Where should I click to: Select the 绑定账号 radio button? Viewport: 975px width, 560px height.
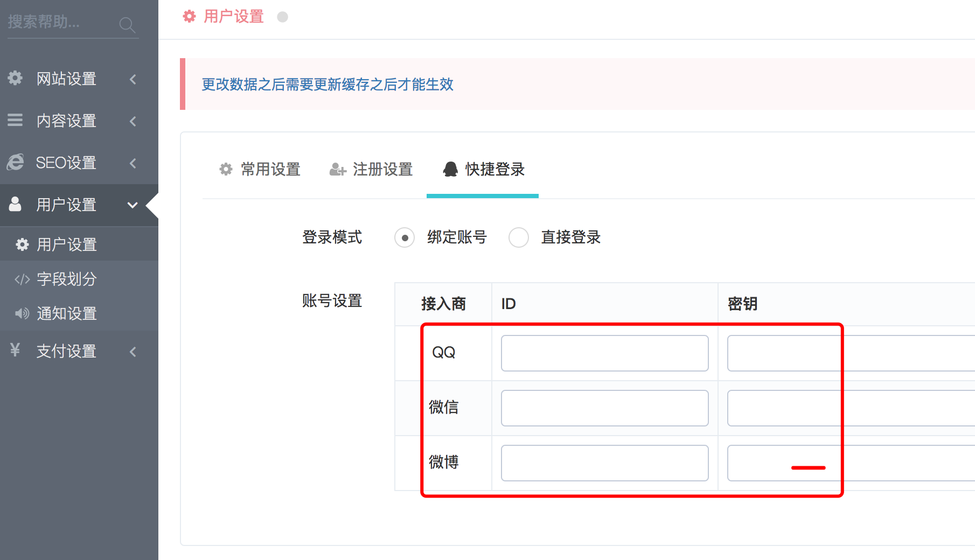[x=405, y=237]
